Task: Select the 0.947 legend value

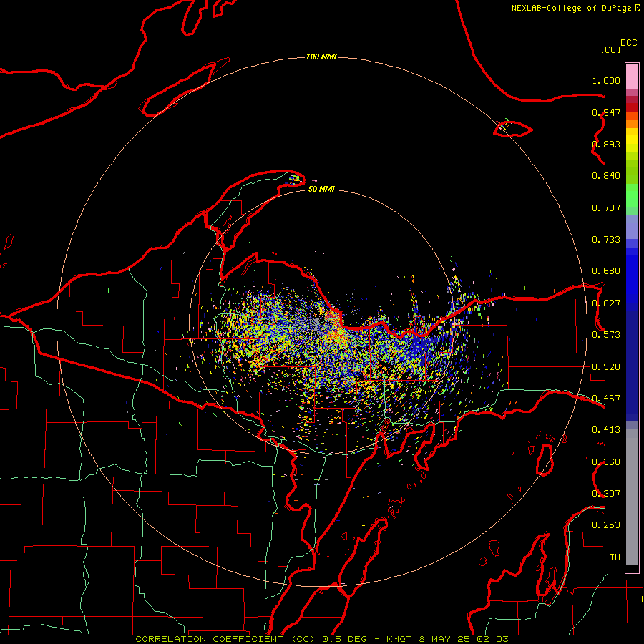Action: coord(606,112)
